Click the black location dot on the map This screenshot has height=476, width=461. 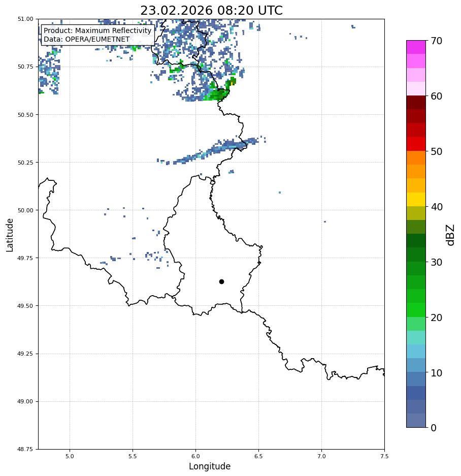(x=221, y=282)
